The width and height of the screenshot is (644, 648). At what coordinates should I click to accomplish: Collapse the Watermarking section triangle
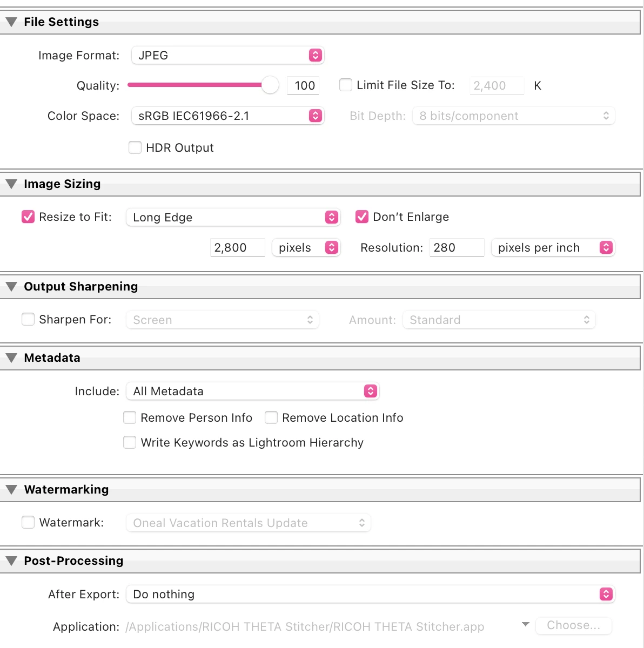pos(11,490)
